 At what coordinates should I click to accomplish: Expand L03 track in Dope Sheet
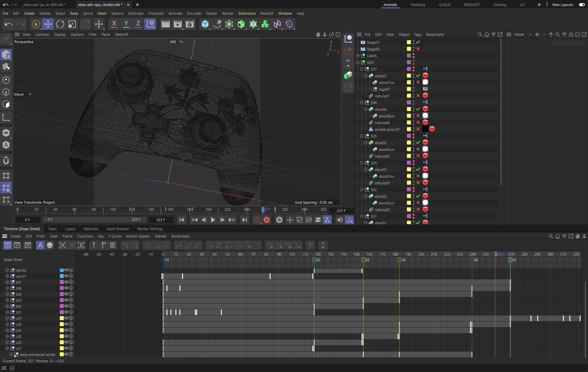[x=7, y=337]
